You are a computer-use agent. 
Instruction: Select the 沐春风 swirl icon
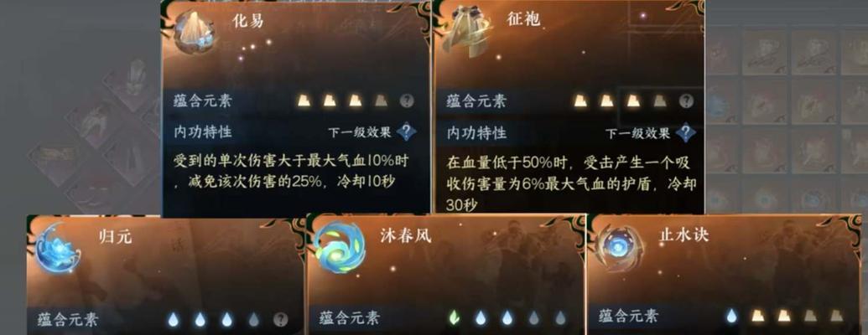[x=340, y=249]
